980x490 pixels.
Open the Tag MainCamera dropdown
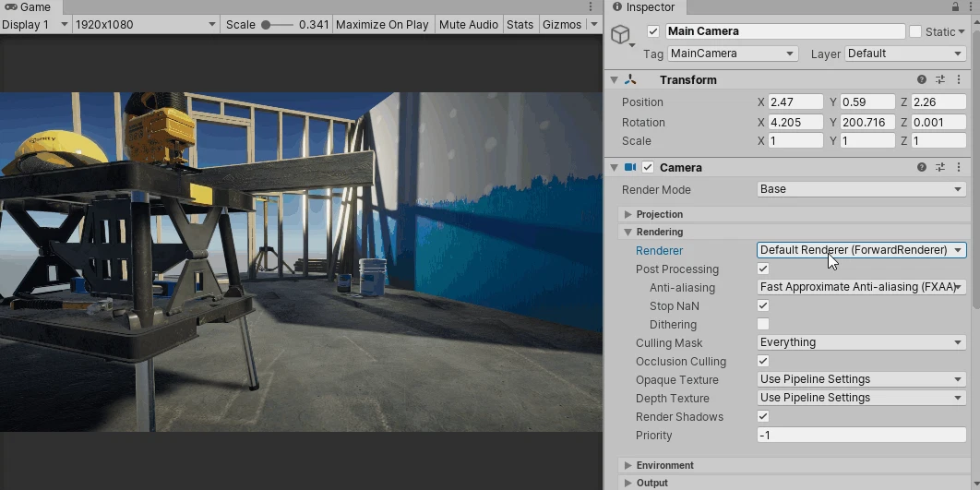(x=733, y=54)
